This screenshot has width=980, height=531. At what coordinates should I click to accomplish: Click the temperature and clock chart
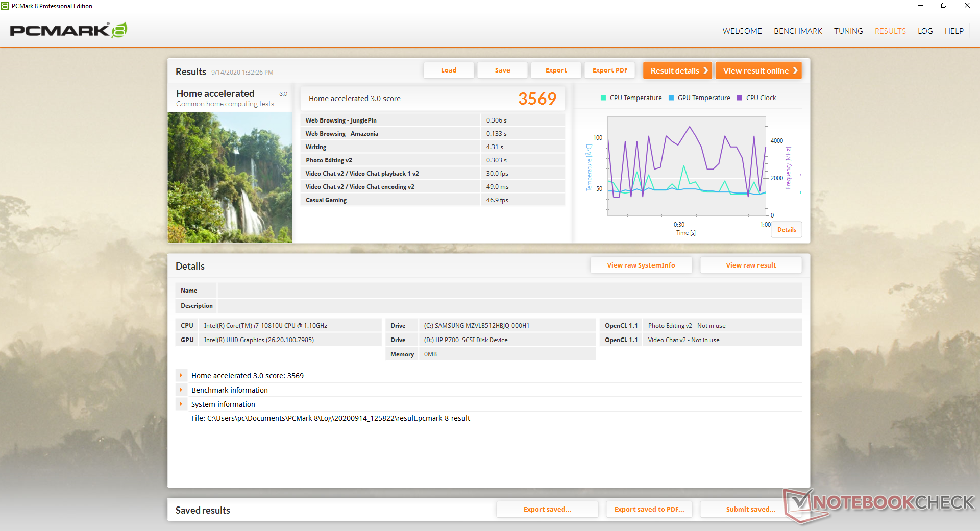(x=687, y=166)
